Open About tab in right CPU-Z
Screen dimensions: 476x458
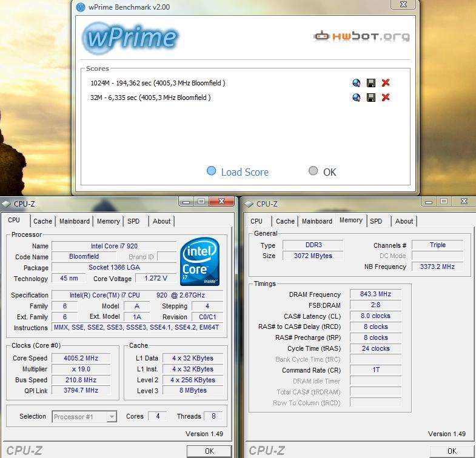click(x=404, y=221)
